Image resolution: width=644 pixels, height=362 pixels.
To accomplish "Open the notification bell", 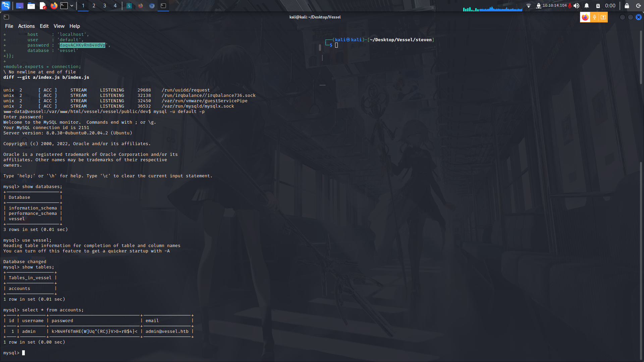I will [x=586, y=5].
